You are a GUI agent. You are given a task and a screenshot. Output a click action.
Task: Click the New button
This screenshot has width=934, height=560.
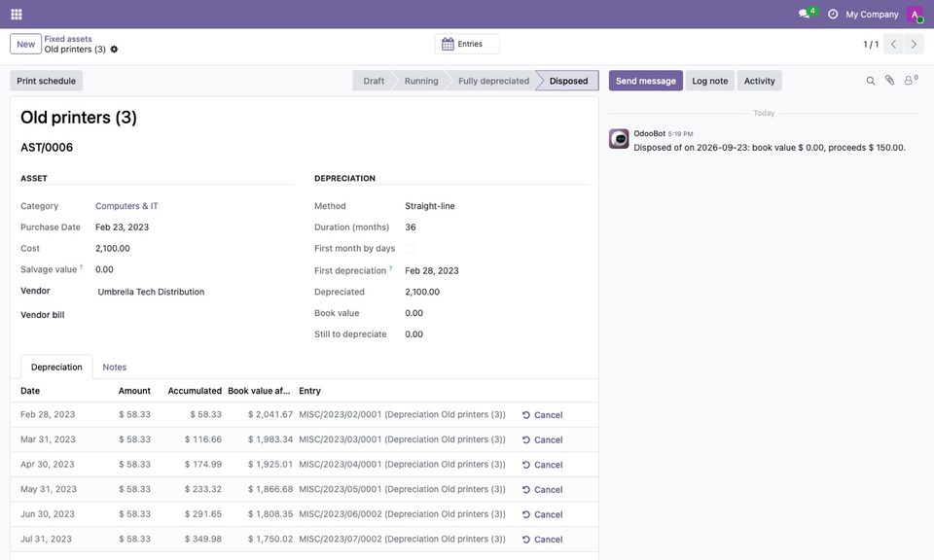25,44
